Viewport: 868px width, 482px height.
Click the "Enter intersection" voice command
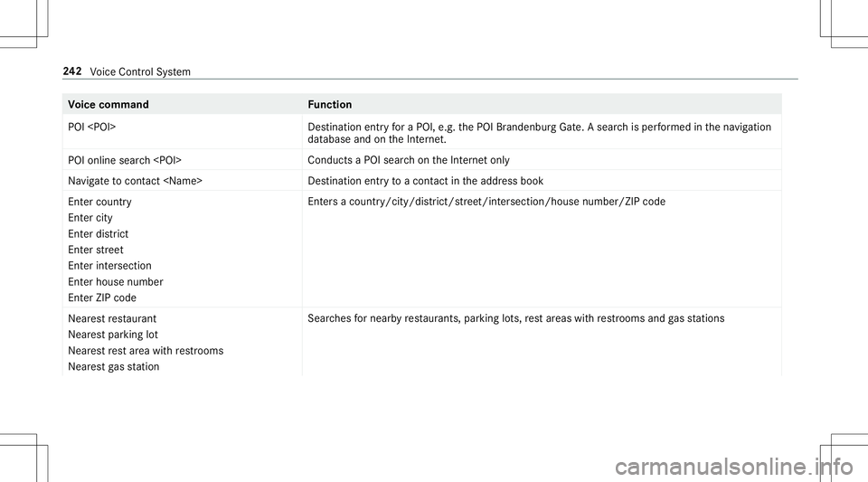tap(109, 266)
